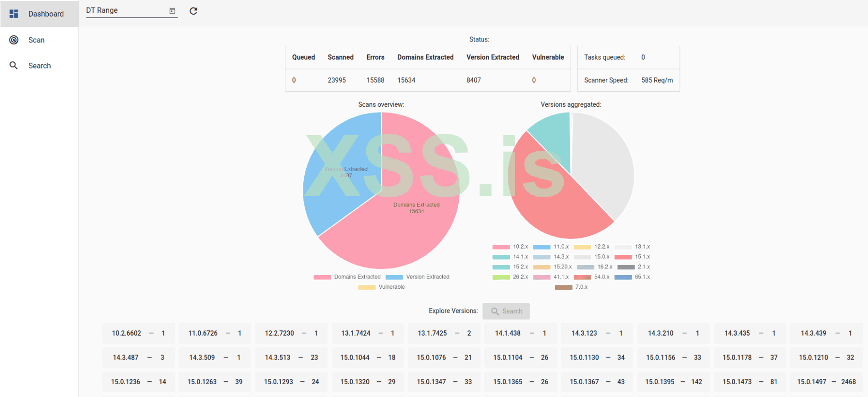Select version 14.3.435 chip
The image size is (868, 397).
tap(750, 333)
